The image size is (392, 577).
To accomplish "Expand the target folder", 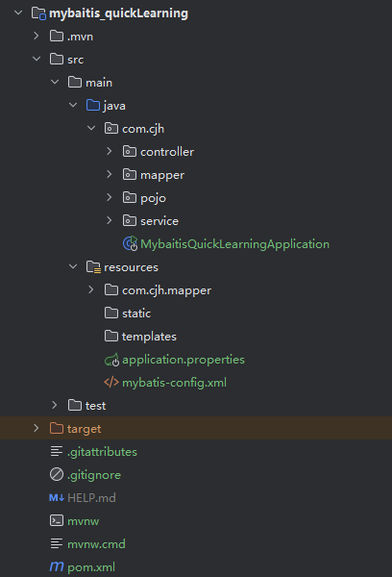I will (x=37, y=428).
